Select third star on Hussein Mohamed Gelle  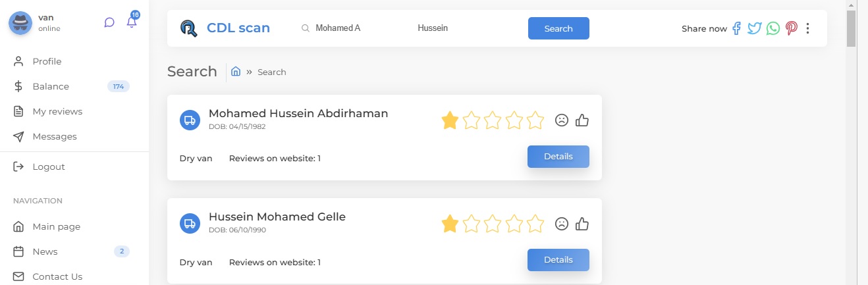(493, 224)
